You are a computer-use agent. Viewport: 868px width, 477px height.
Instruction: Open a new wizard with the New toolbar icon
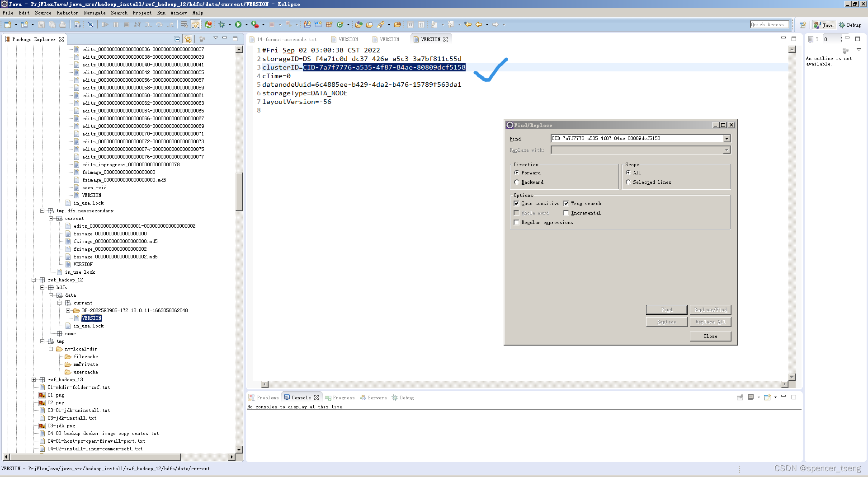coord(7,24)
